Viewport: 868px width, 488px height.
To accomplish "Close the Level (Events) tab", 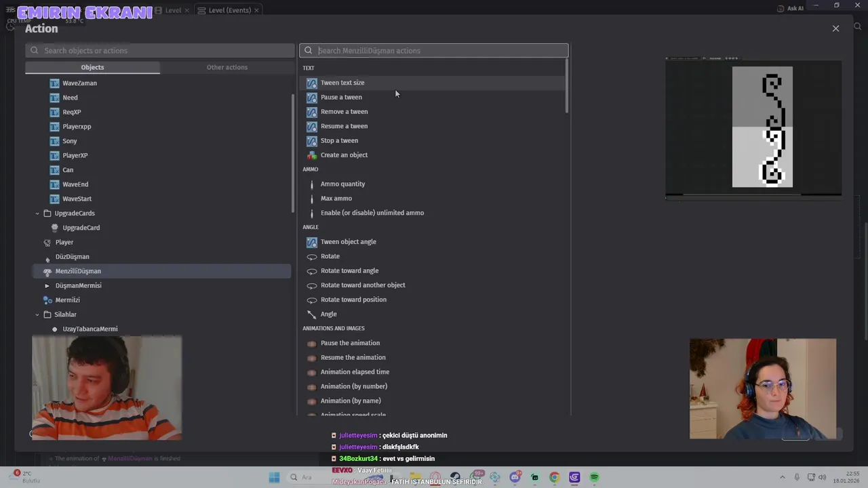I will pos(257,10).
